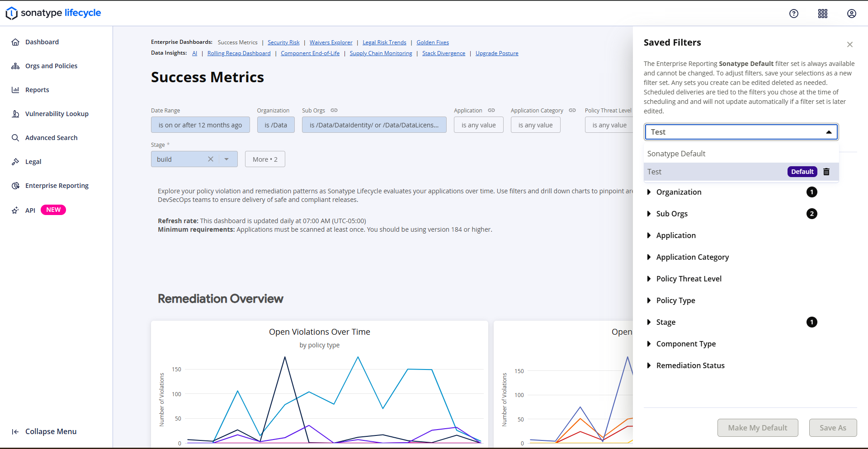This screenshot has height=449, width=868.
Task: Open Vulnerability Lookup page
Action: point(57,114)
